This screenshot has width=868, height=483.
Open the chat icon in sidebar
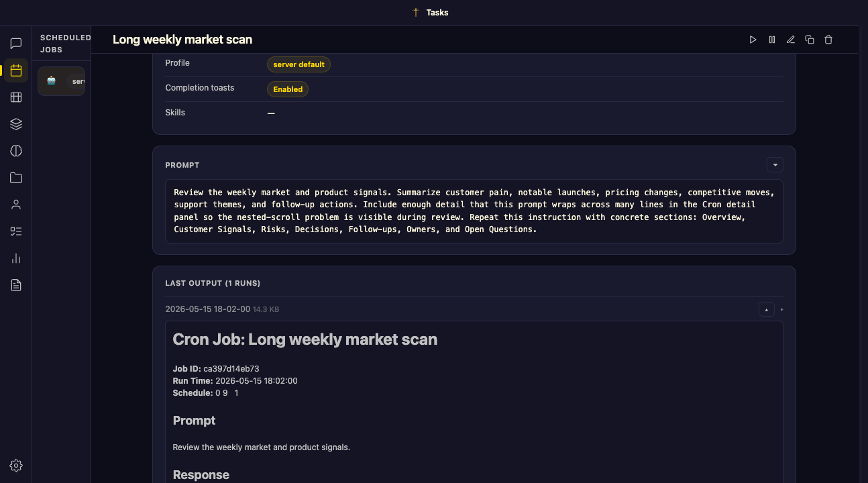16,44
